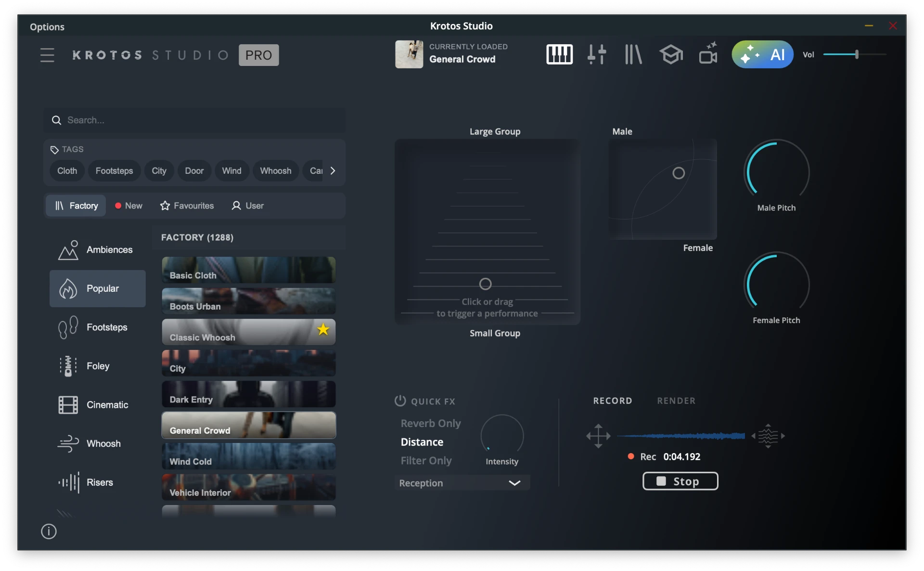
Task: Select Distance effect
Action: (422, 442)
